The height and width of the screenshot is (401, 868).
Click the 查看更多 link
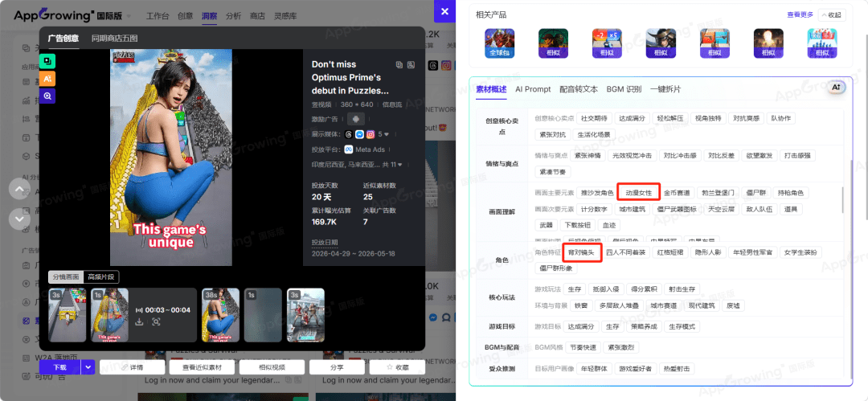[x=800, y=15]
